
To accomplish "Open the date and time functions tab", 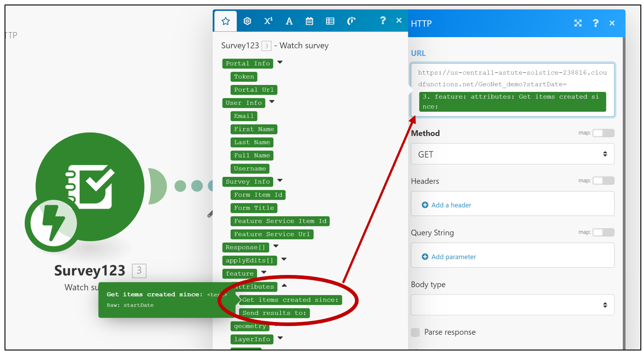I will [309, 21].
